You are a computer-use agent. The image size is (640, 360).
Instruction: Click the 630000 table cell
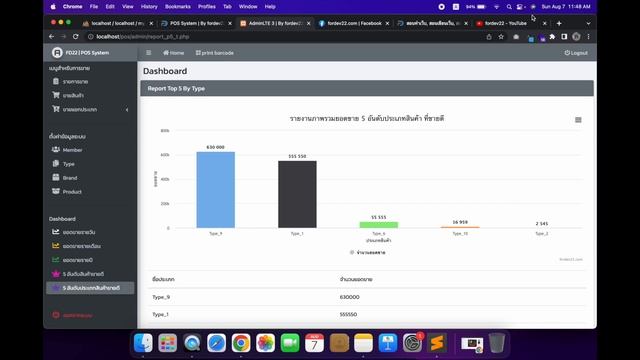tap(349, 297)
